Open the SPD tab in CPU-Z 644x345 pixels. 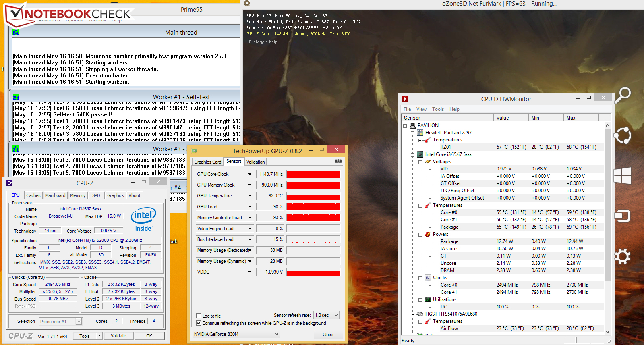tap(96, 195)
